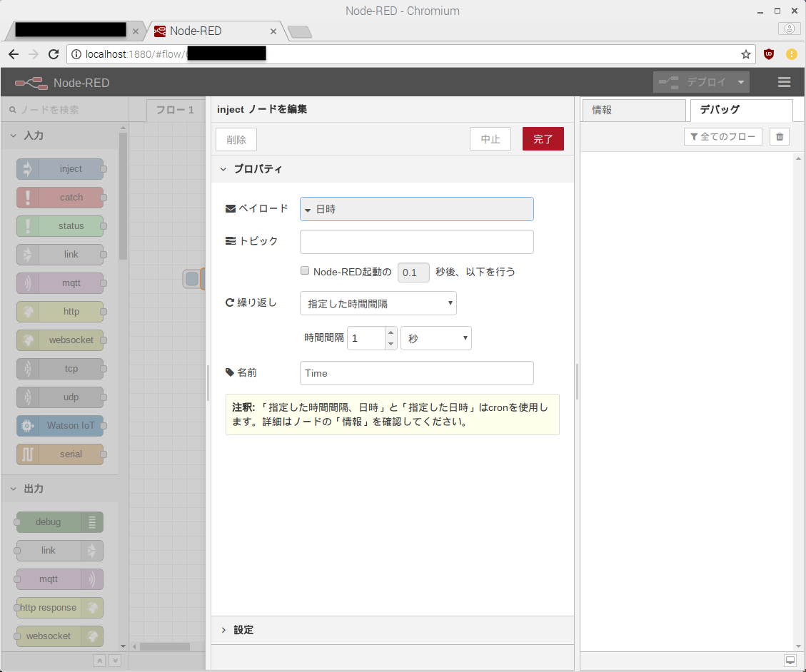
Task: Click the palette vertical scrollbar
Action: click(123, 195)
